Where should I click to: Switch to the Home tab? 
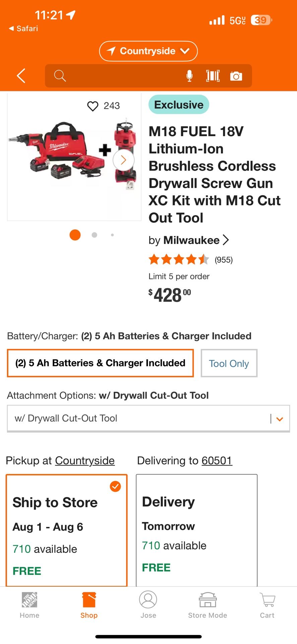[x=29, y=605]
